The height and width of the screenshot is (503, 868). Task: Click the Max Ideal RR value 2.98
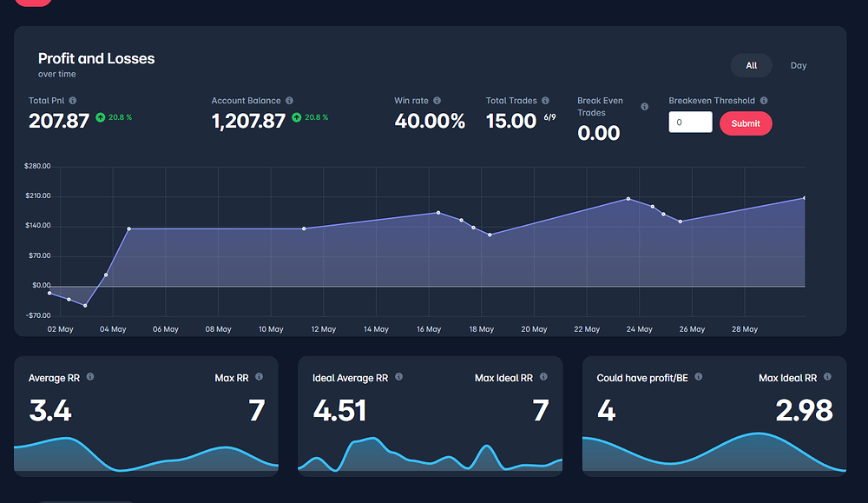804,411
